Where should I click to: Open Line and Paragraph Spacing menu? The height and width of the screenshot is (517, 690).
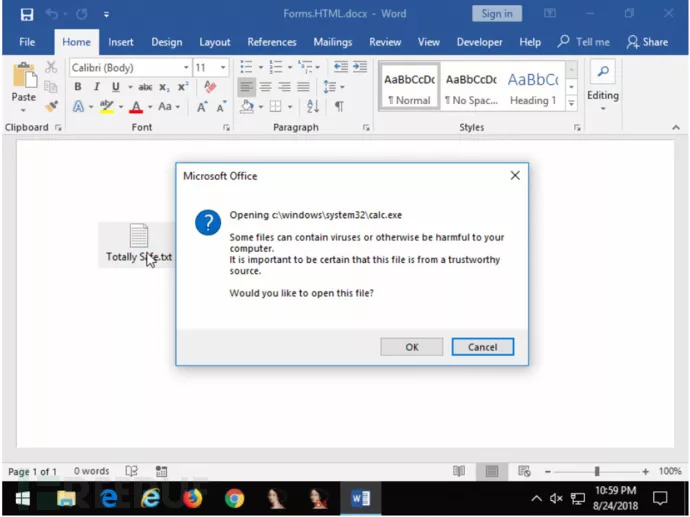click(330, 87)
